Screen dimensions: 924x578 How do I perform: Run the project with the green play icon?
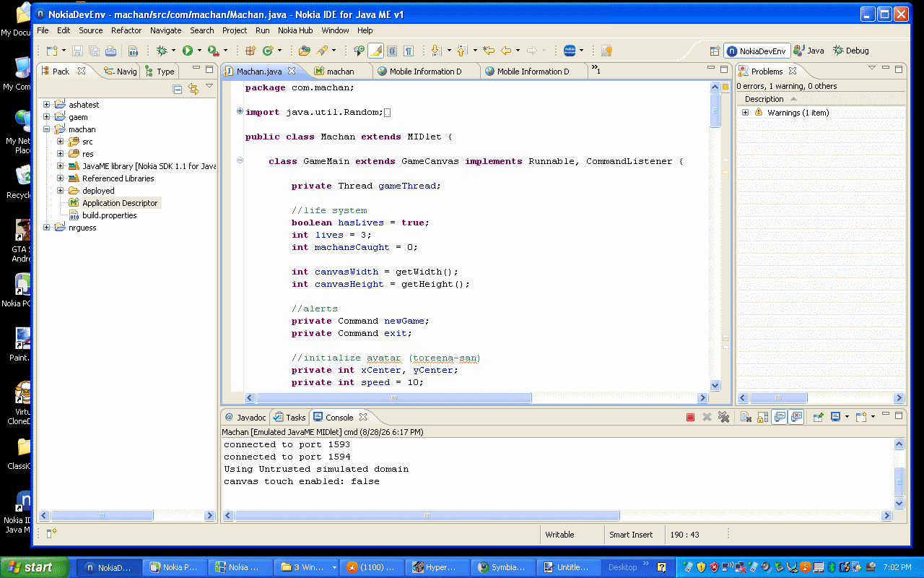coord(188,51)
